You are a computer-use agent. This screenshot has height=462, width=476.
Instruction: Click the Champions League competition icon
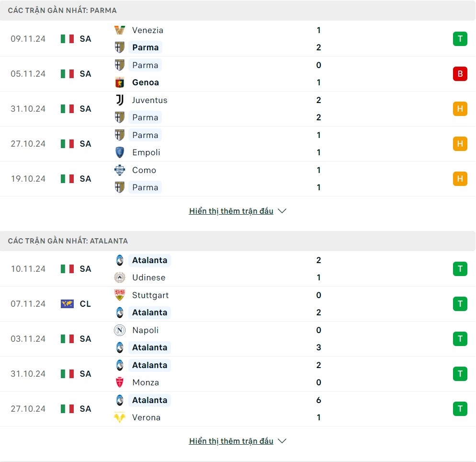tap(68, 304)
